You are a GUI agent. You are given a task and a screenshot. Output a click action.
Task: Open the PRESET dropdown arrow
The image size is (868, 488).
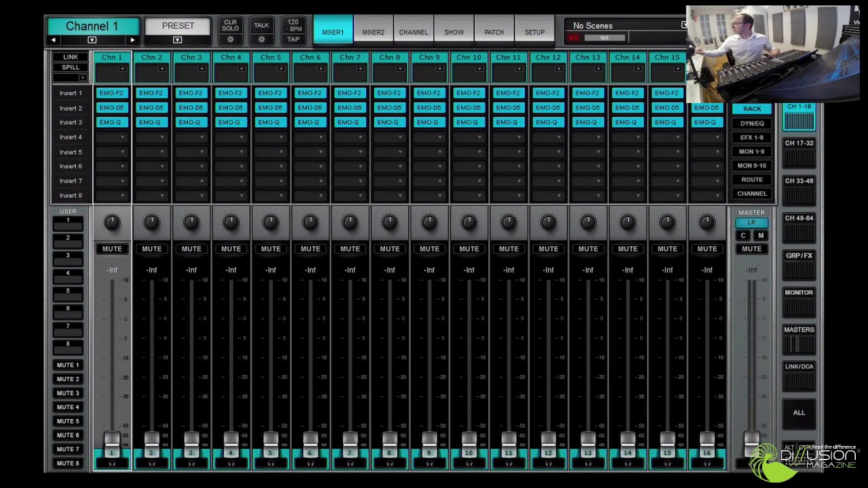[178, 40]
